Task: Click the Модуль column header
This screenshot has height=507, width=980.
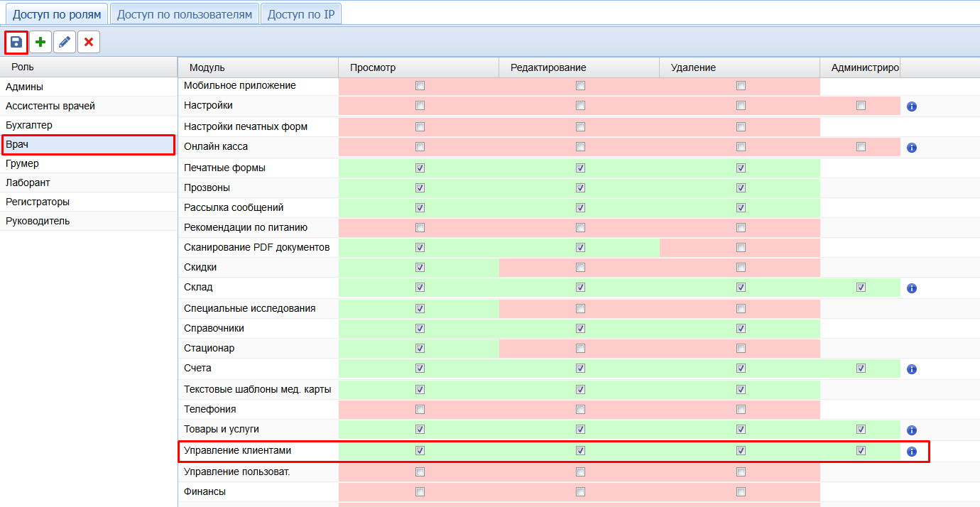Action: 207,67
